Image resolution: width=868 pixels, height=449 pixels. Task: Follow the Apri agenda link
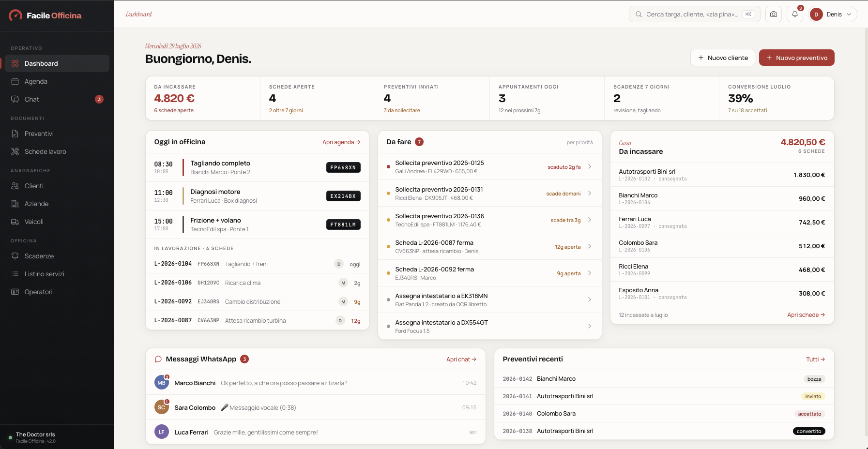coord(341,142)
